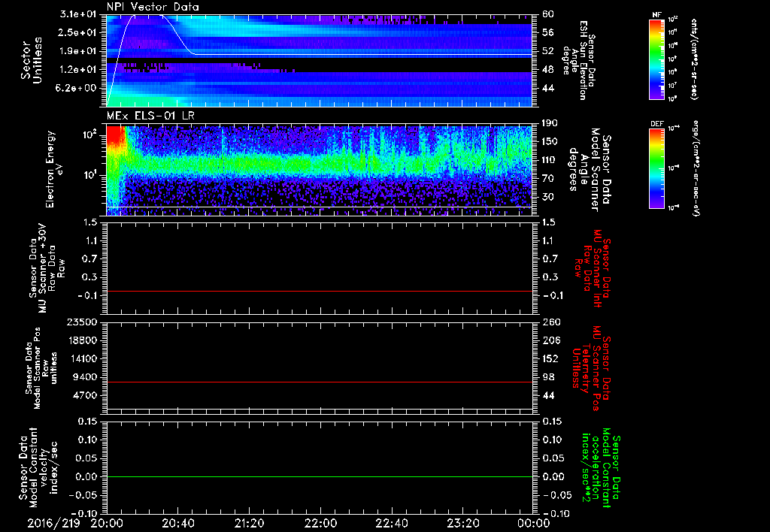Click the "23500" scanner position tick label
Image resolution: width=770 pixels, height=532 pixels.
(x=82, y=322)
